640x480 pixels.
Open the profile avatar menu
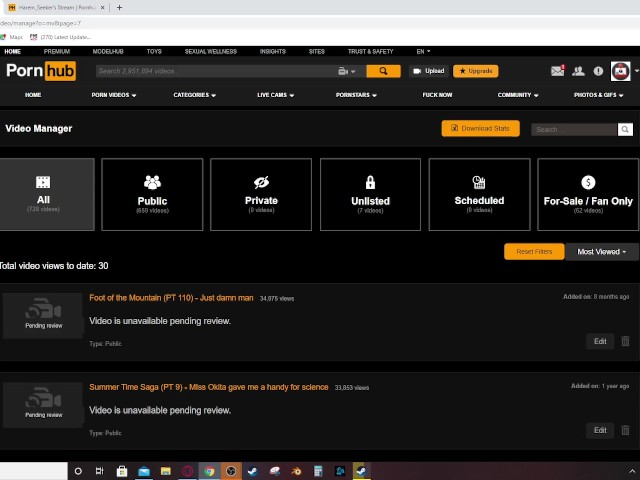[x=620, y=71]
